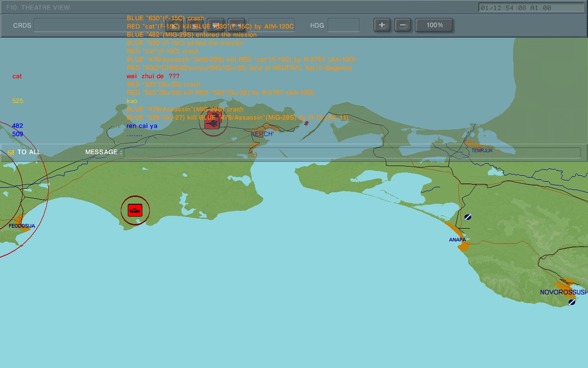This screenshot has width=588, height=368.
Task: Click player name 'cat' in chat list
Action: [17, 76]
